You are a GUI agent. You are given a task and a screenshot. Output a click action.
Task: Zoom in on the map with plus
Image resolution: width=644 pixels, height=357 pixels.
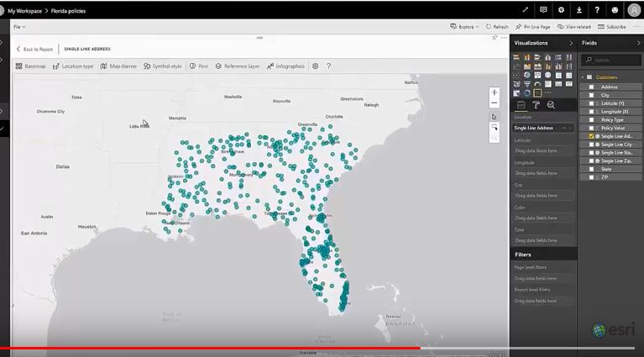pos(495,92)
